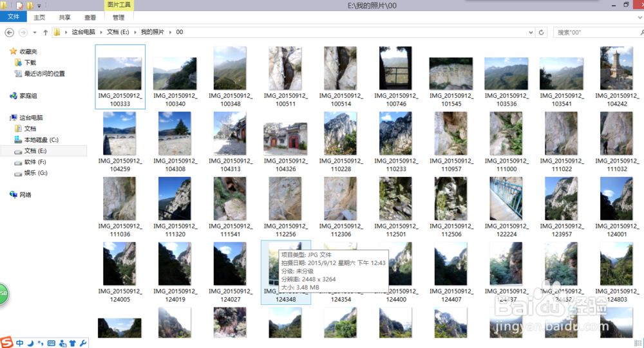Viewport: 644px width, 348px height.
Task: Toggle Chinese/English mode in IME bar
Action: tap(20, 343)
